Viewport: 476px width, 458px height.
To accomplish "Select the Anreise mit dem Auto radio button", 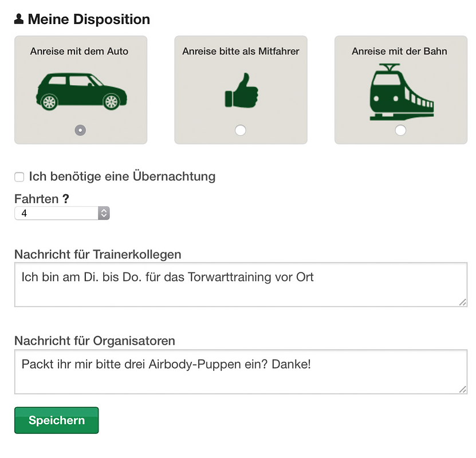I will tap(80, 130).
